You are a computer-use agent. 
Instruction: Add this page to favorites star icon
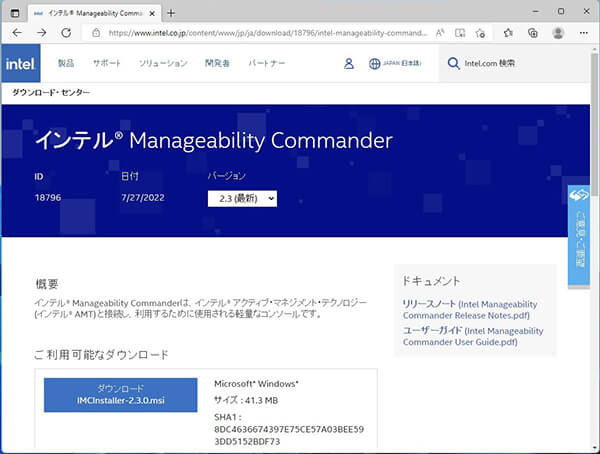[x=480, y=33]
